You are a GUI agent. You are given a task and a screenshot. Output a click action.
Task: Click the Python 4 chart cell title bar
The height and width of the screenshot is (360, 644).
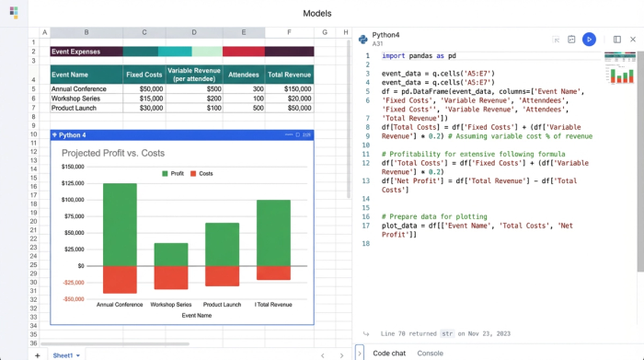point(182,134)
